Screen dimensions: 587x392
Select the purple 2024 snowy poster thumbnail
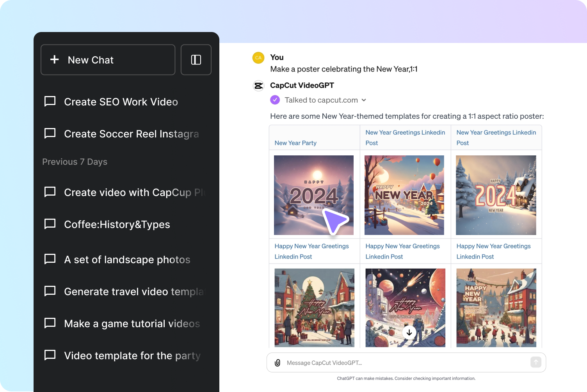(314, 195)
